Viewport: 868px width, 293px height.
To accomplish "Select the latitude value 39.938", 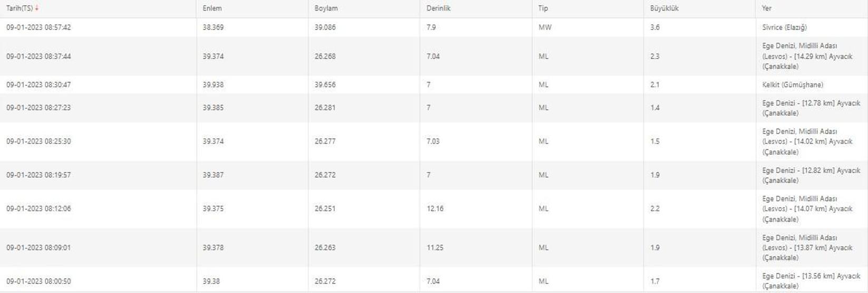I will pyautogui.click(x=213, y=84).
